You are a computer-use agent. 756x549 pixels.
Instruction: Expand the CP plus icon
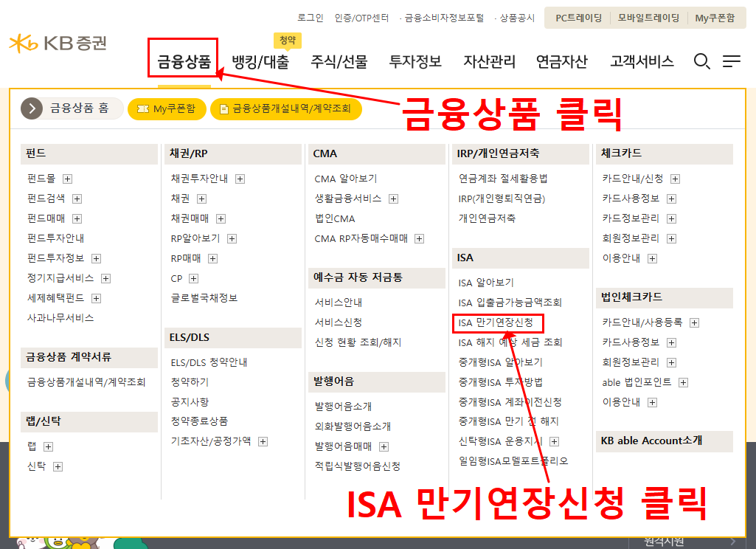click(x=194, y=278)
